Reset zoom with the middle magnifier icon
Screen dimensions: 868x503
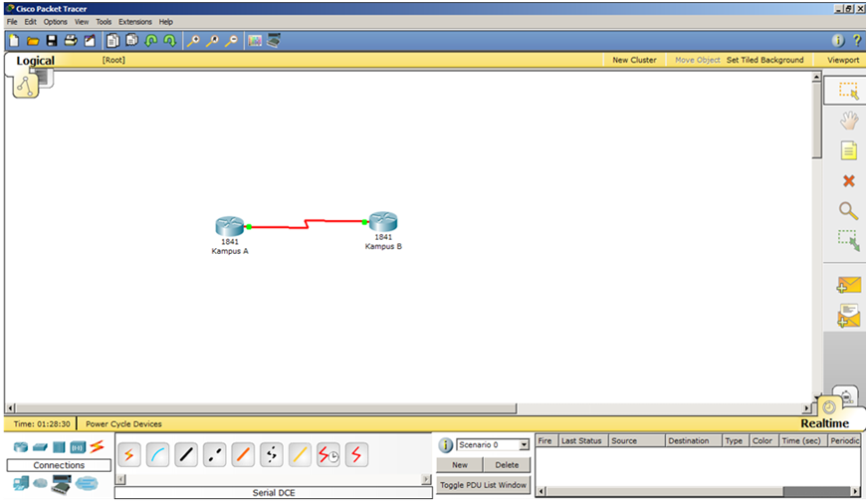pyautogui.click(x=212, y=41)
